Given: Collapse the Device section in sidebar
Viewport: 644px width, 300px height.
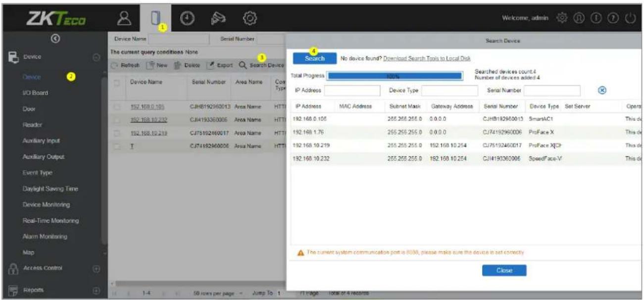Looking at the screenshot, I should pos(97,58).
